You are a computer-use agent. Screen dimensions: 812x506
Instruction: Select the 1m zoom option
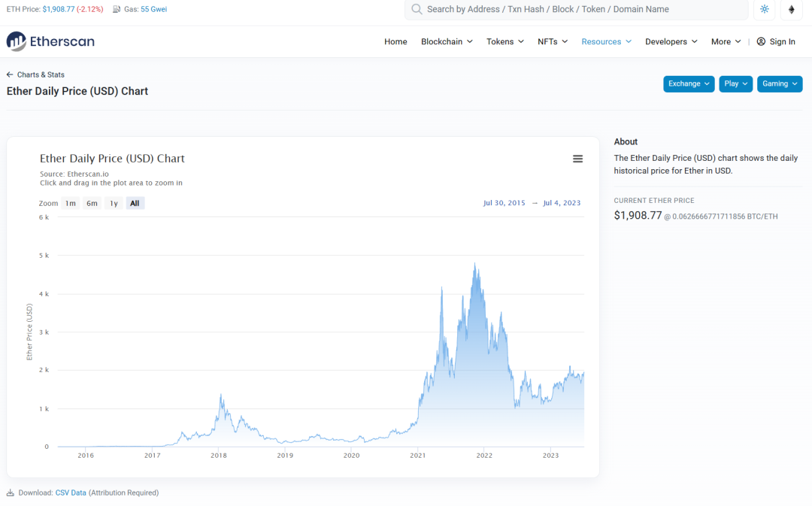[x=70, y=202]
